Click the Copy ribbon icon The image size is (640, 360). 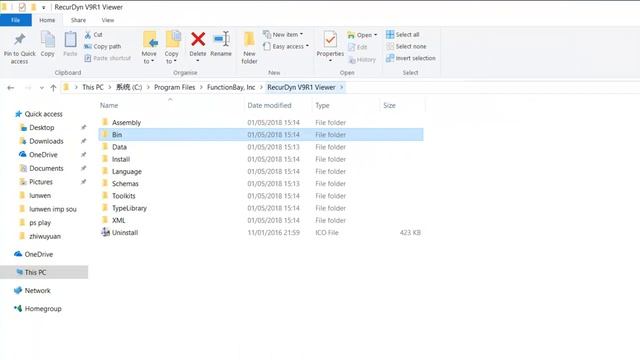48,40
